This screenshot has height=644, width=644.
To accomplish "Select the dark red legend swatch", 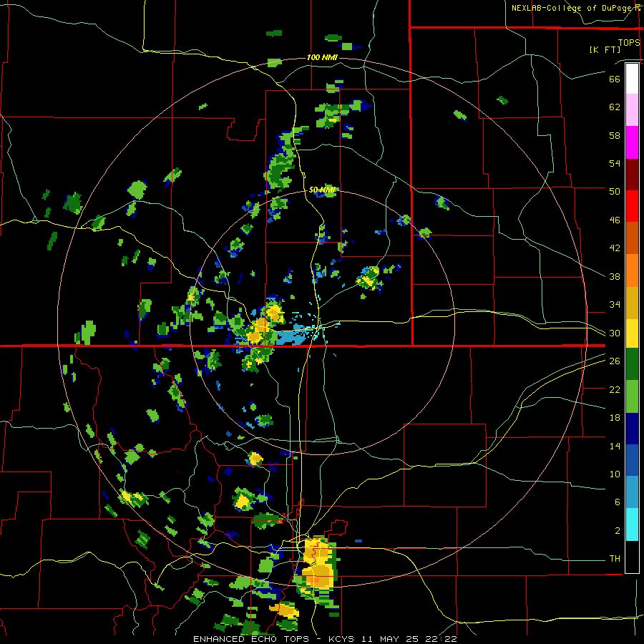I will [x=632, y=175].
